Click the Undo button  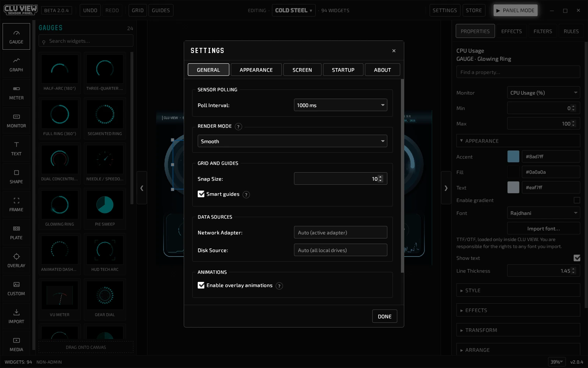coord(90,10)
